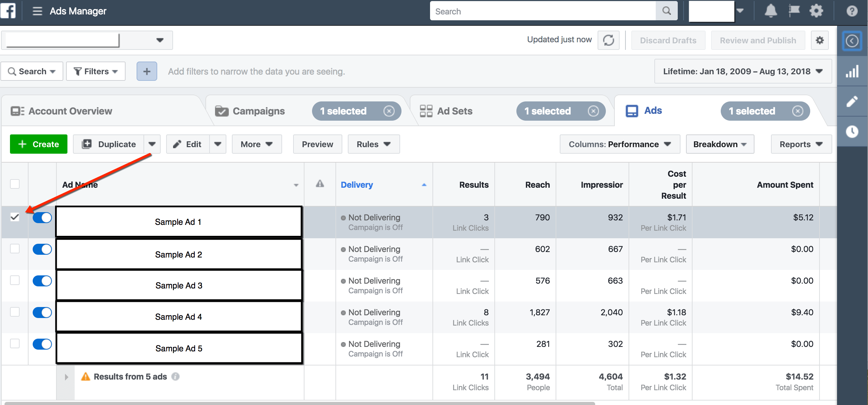Screen dimensions: 868x405
Task: Open Ads Manager settings gear icon
Action: point(816,11)
